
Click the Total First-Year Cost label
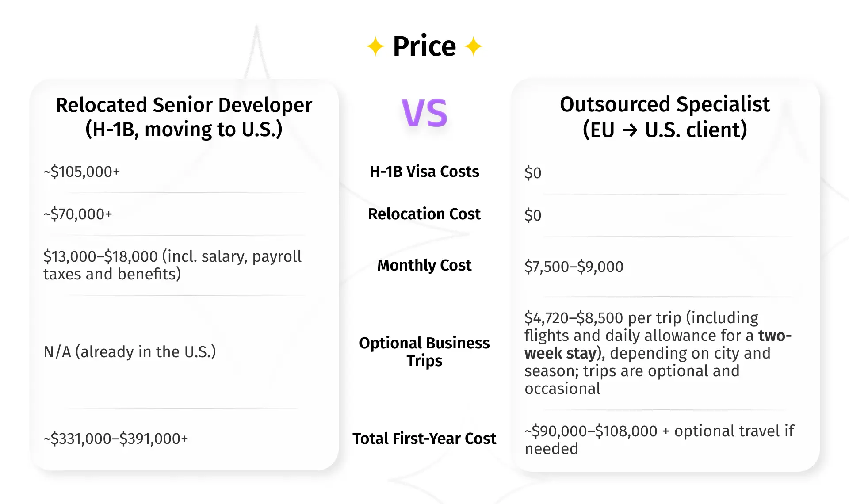point(424,439)
